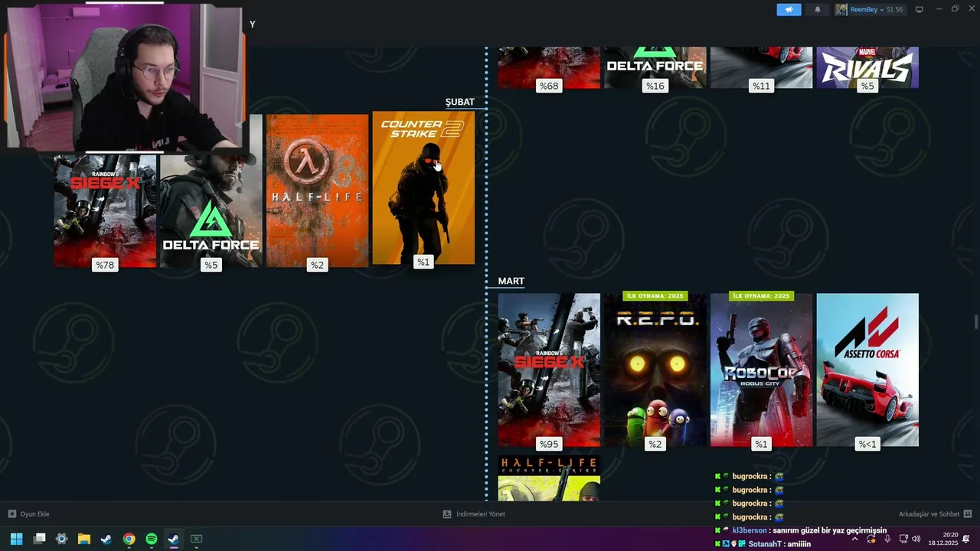Viewport: 980px width, 551px height.
Task: Click the MART month heading
Action: (x=511, y=281)
